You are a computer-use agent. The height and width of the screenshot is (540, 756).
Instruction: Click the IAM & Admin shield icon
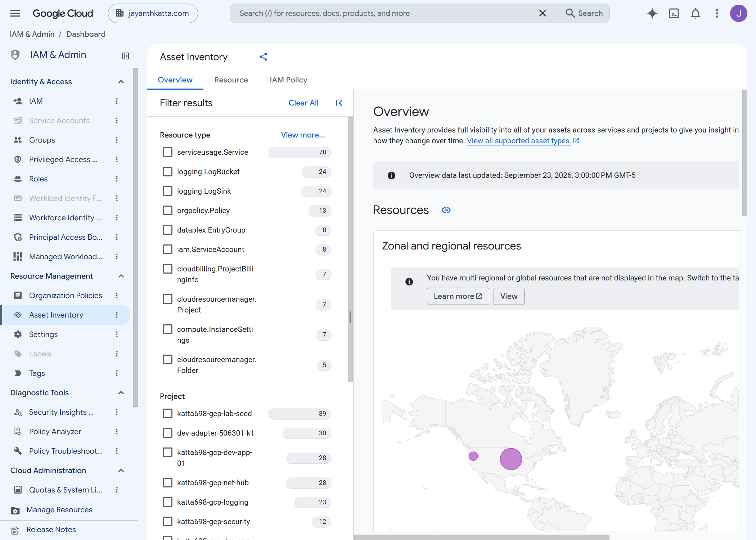pos(15,55)
